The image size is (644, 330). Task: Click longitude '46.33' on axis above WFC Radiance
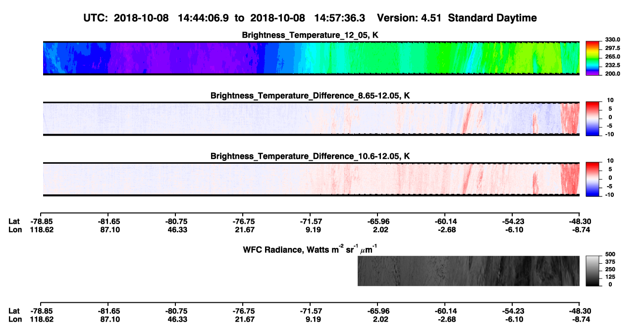(x=175, y=230)
